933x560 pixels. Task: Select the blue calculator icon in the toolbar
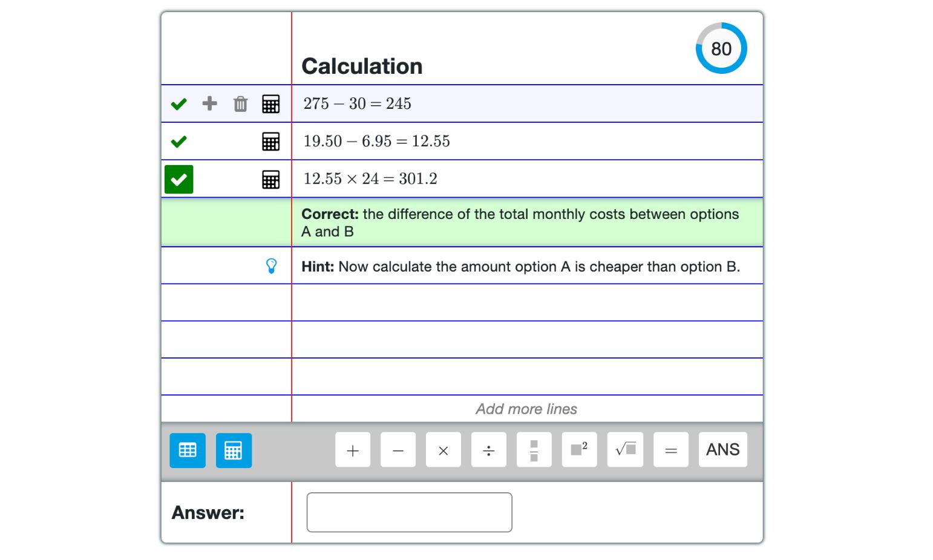pos(234,450)
